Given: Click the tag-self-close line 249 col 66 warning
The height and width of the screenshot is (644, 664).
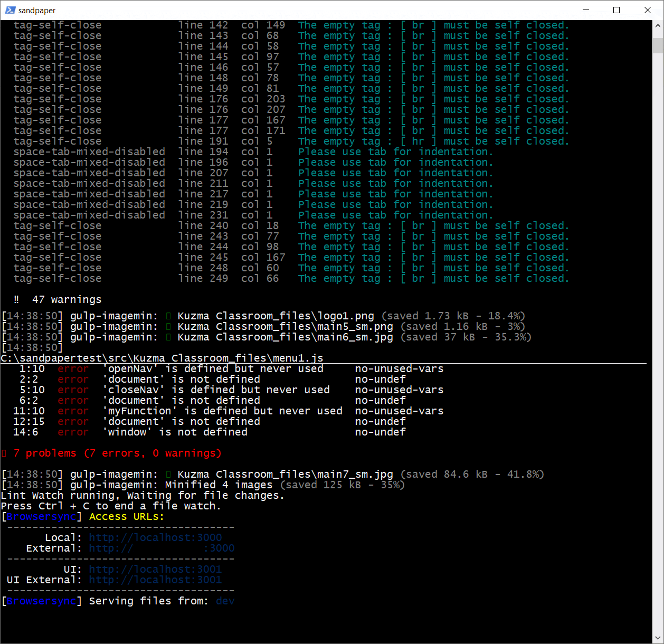Looking at the screenshot, I should click(291, 278).
